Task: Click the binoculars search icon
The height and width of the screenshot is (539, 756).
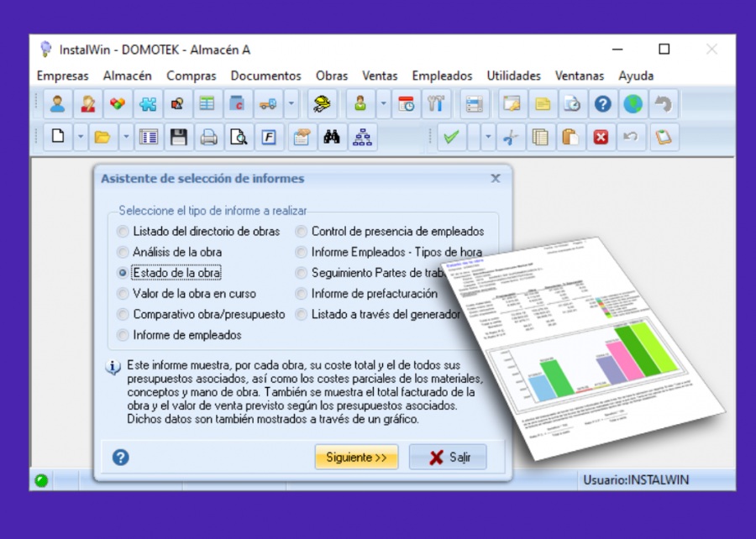Action: coord(332,138)
